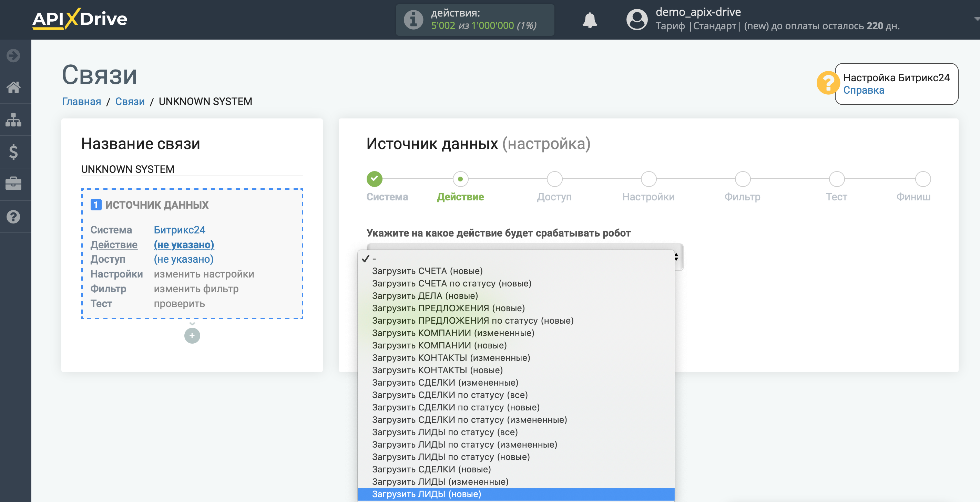Choose Загрузить ЛИДЫ по статусу (все)
Image resolution: width=980 pixels, height=502 pixels.
(516, 432)
